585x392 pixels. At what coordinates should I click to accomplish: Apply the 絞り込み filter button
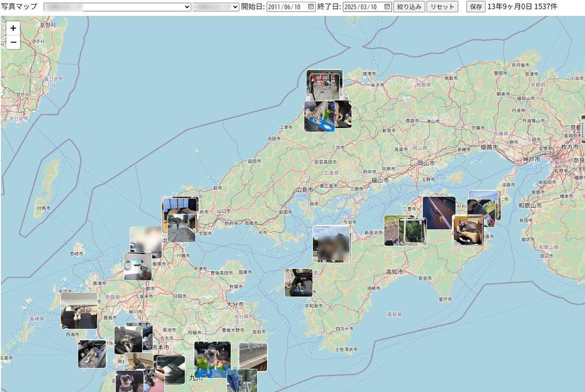point(409,6)
